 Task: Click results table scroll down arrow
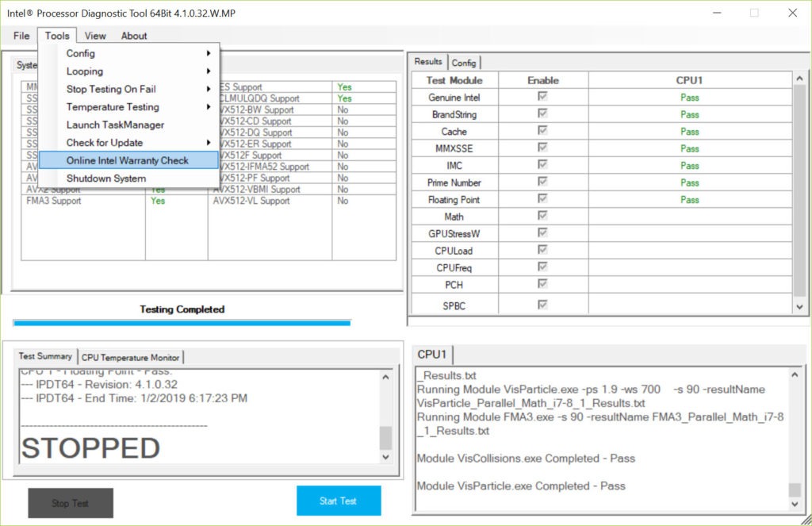799,307
